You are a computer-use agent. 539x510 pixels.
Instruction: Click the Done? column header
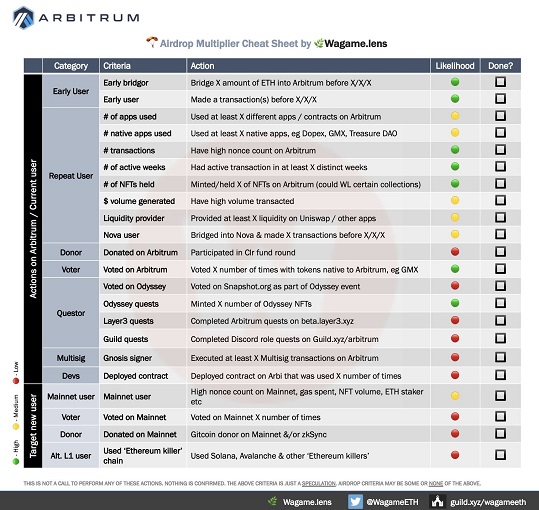(x=500, y=66)
